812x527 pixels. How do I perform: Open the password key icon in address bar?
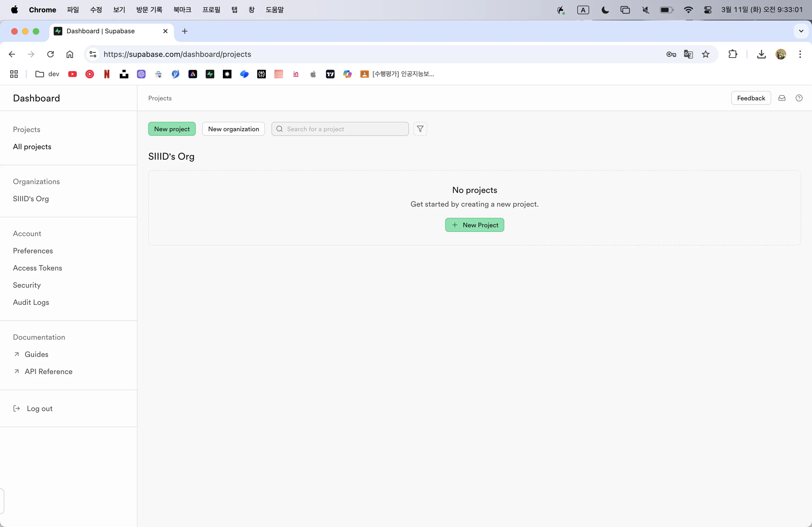click(671, 54)
